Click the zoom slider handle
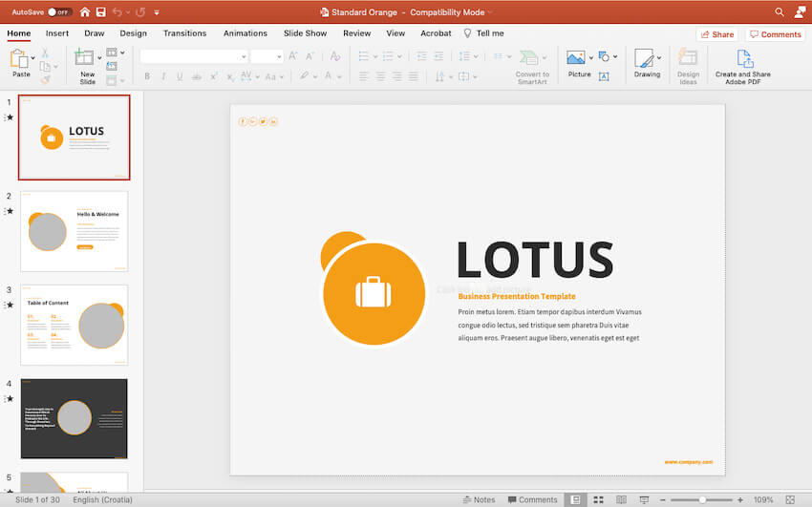This screenshot has width=812, height=507. click(x=702, y=499)
